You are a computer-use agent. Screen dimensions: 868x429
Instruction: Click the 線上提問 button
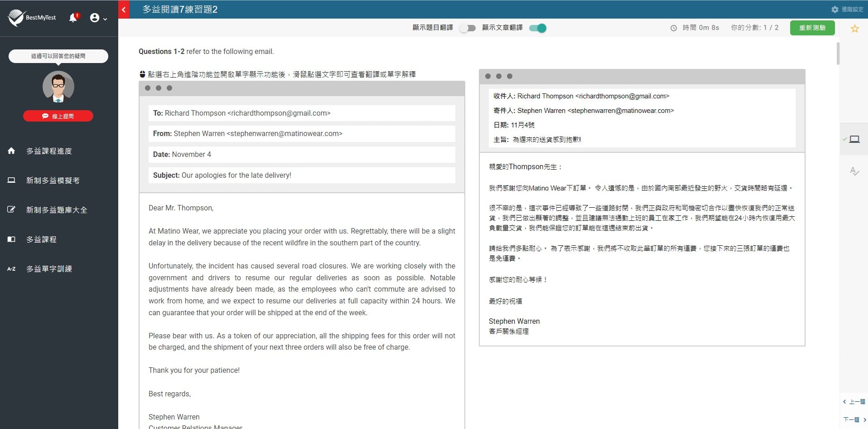click(x=58, y=116)
